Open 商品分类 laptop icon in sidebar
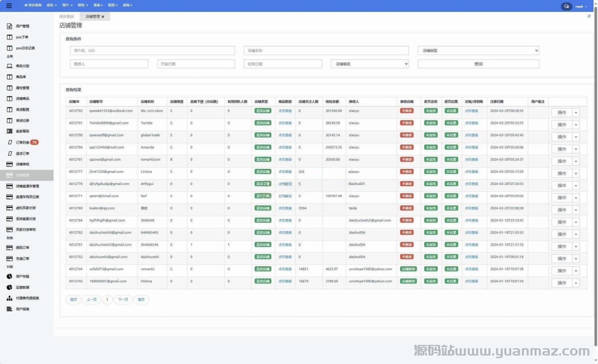The width and height of the screenshot is (598, 364). [10, 66]
